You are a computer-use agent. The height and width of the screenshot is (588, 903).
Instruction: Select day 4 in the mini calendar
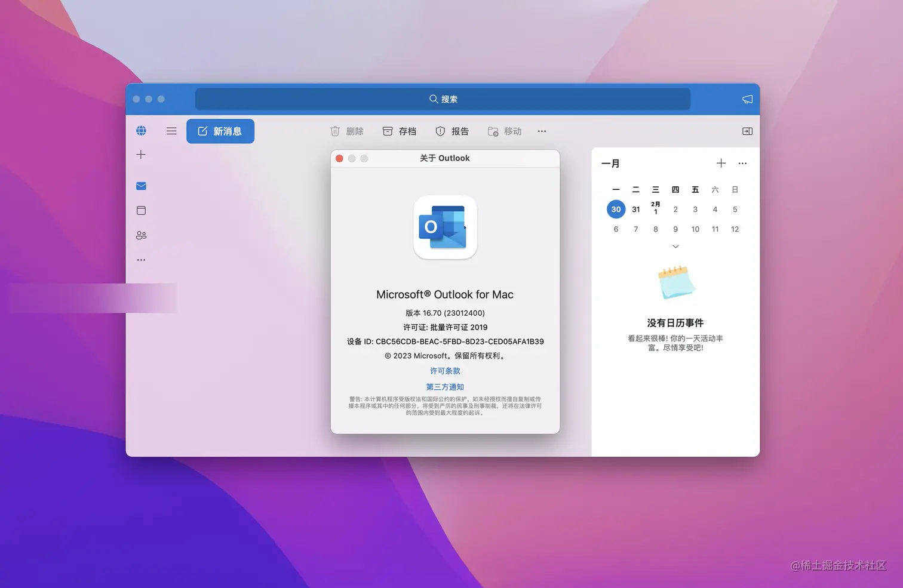click(715, 210)
